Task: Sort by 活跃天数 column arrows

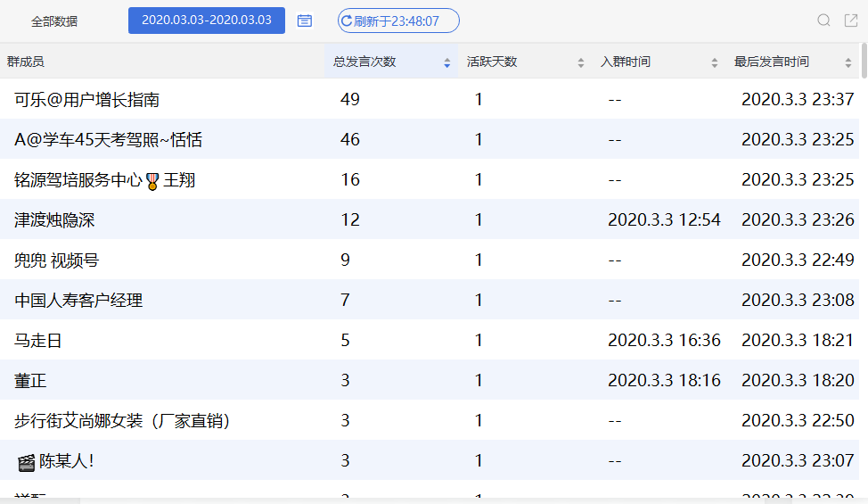Action: click(x=581, y=63)
